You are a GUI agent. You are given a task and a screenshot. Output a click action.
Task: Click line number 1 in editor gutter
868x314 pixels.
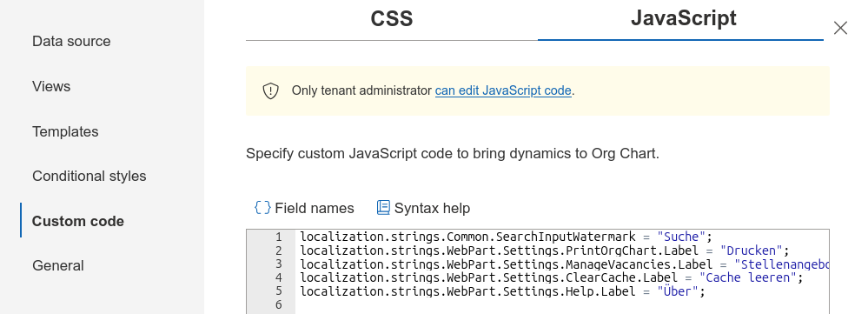pyautogui.click(x=279, y=237)
